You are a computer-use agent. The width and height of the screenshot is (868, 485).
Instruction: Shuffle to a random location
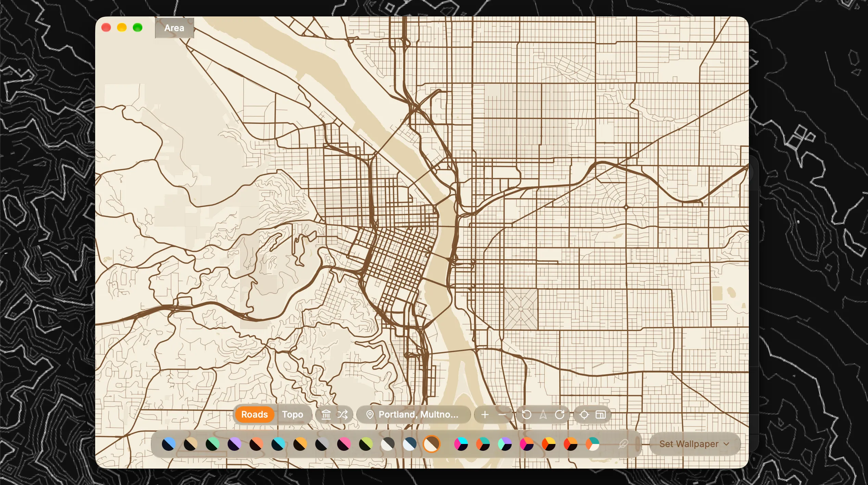(x=343, y=415)
